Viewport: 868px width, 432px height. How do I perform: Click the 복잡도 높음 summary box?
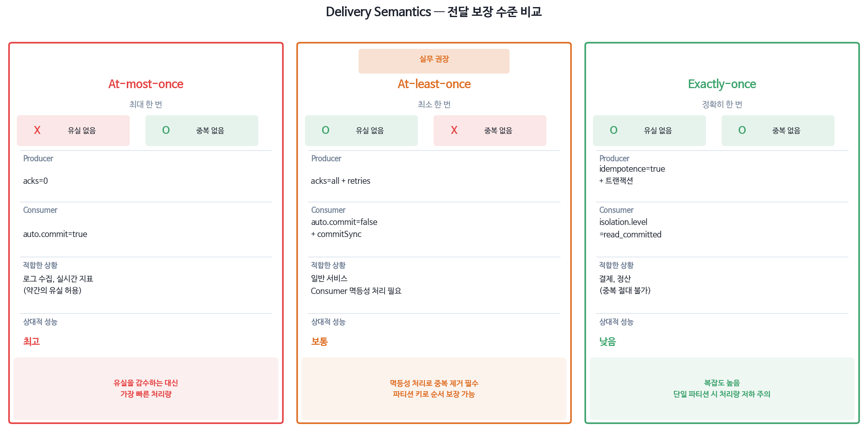tap(722, 388)
